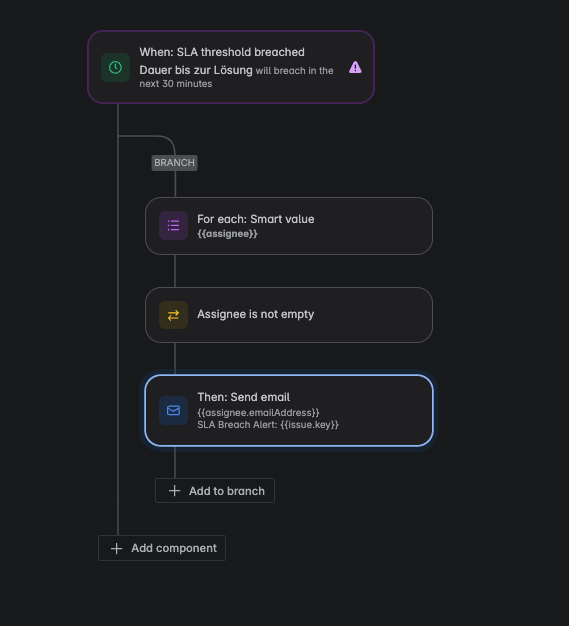Click the plus icon beside Add to branch
The image size is (569, 626).
point(174,491)
